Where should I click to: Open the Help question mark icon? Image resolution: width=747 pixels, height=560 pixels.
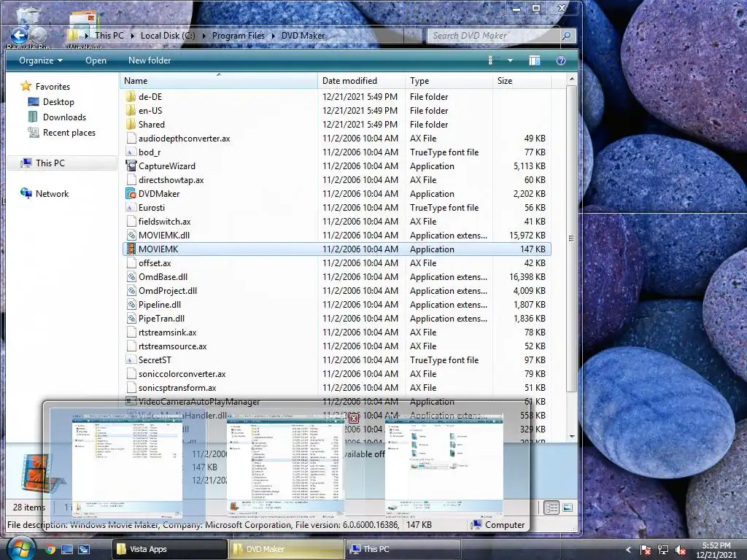pyautogui.click(x=561, y=61)
